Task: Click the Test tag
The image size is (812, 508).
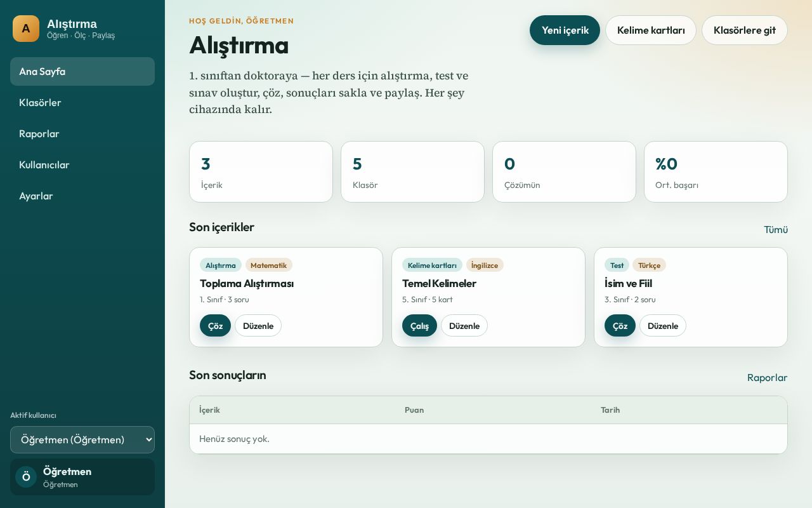Action: tap(617, 265)
